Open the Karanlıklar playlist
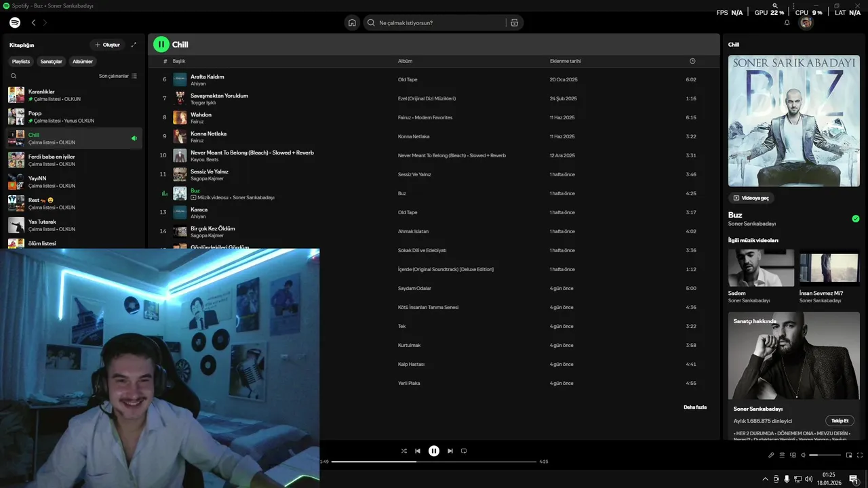 point(75,95)
